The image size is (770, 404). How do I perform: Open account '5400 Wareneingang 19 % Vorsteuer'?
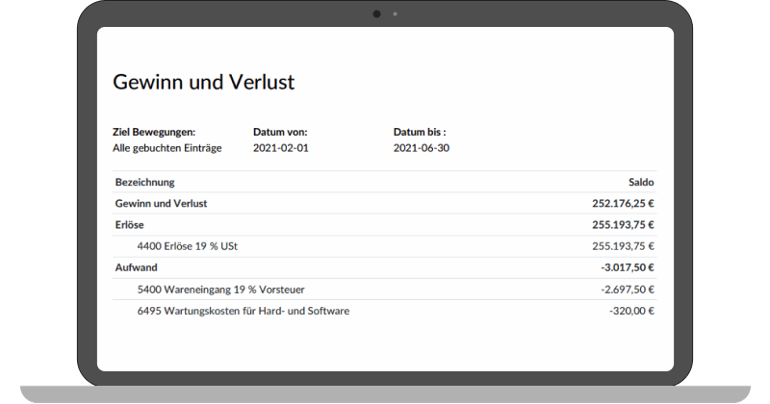221,289
